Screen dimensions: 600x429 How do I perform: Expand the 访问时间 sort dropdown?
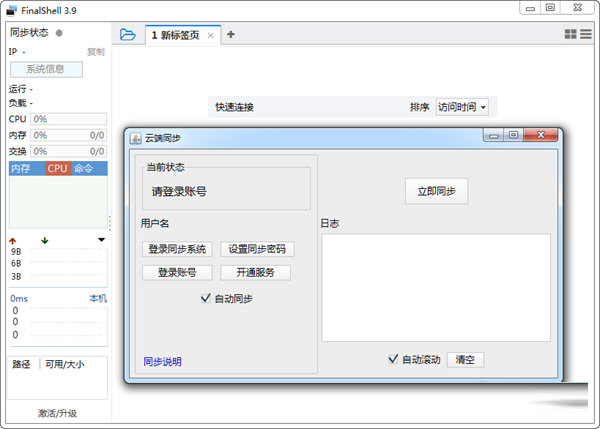pos(463,107)
